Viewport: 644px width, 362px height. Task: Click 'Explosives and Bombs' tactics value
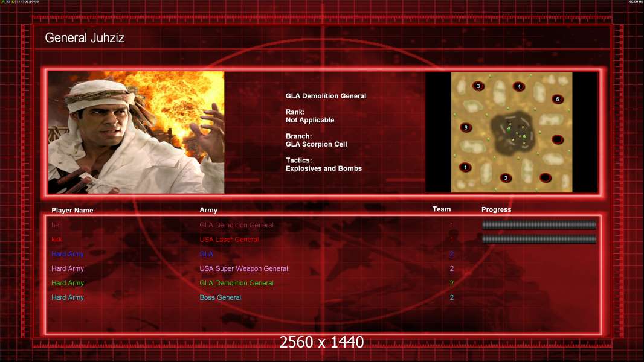(324, 168)
